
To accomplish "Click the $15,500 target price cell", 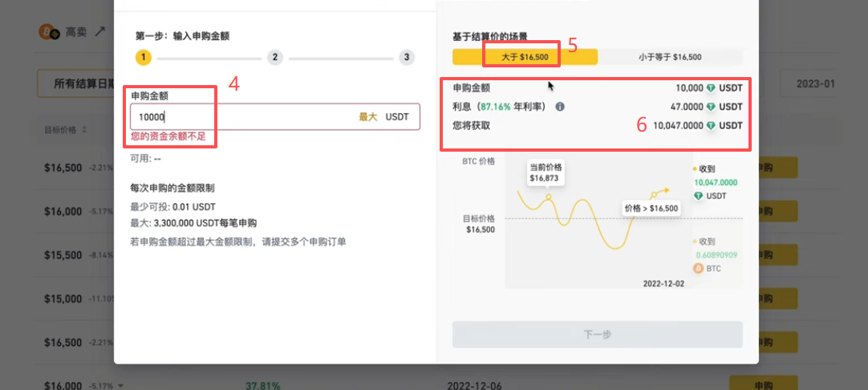I will 63,255.
